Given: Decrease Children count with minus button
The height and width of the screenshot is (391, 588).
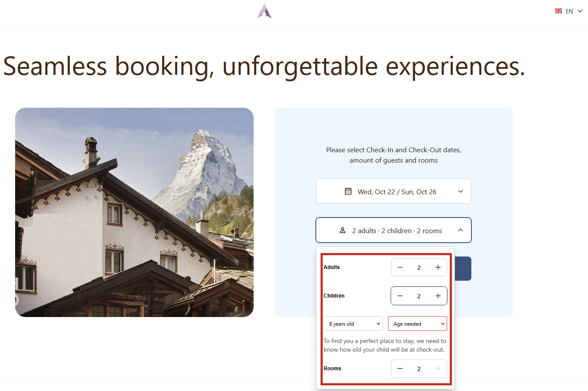Looking at the screenshot, I should click(400, 296).
